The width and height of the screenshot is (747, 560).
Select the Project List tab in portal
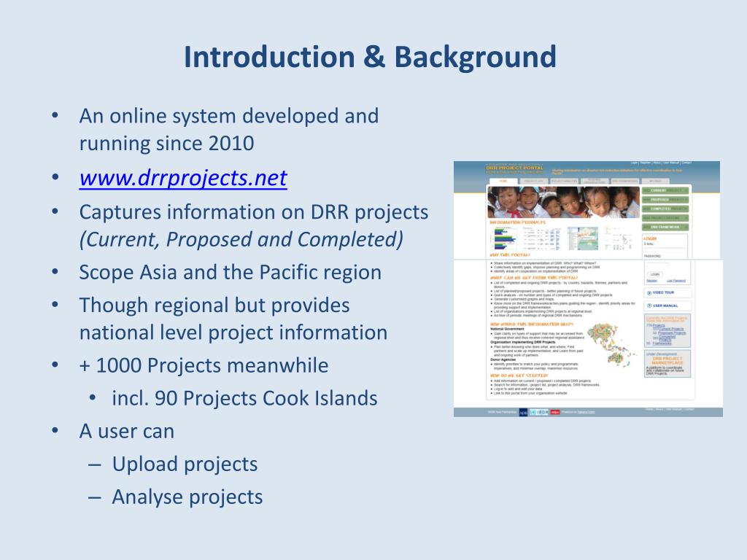[534, 181]
